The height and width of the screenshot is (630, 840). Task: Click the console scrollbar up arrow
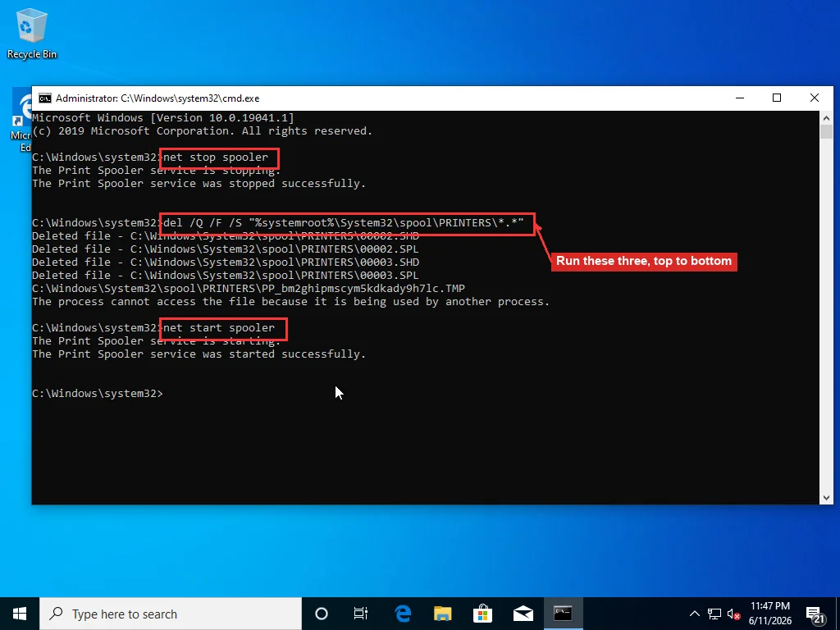[x=826, y=118]
